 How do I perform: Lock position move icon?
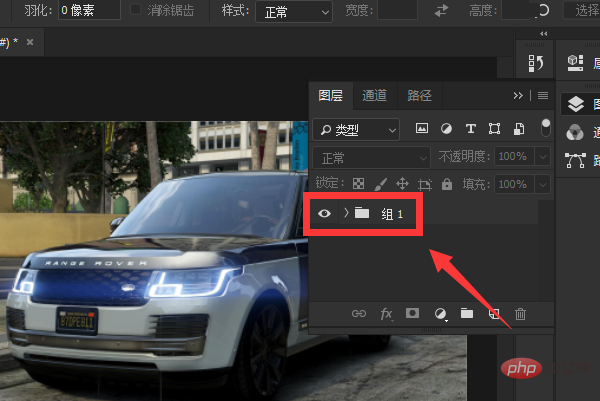pyautogui.click(x=402, y=184)
